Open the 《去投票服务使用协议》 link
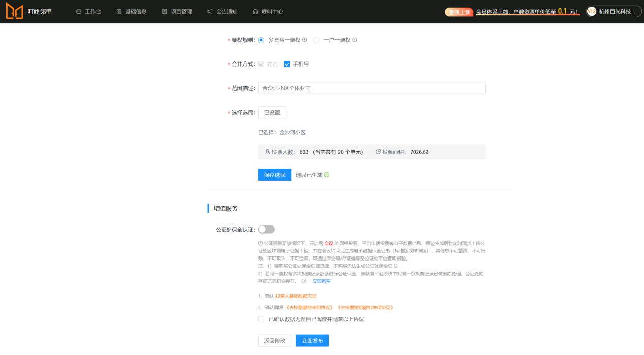 pyautogui.click(x=310, y=307)
